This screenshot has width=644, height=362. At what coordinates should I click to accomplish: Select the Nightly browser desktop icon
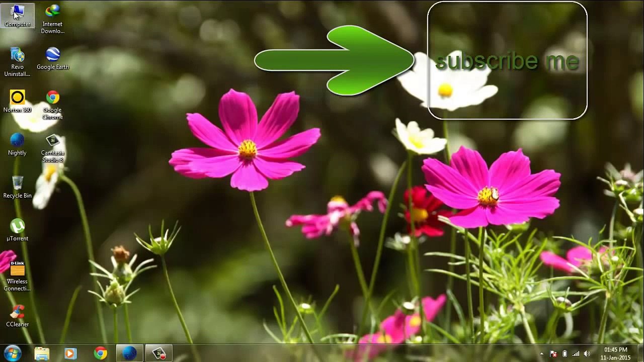[18, 144]
